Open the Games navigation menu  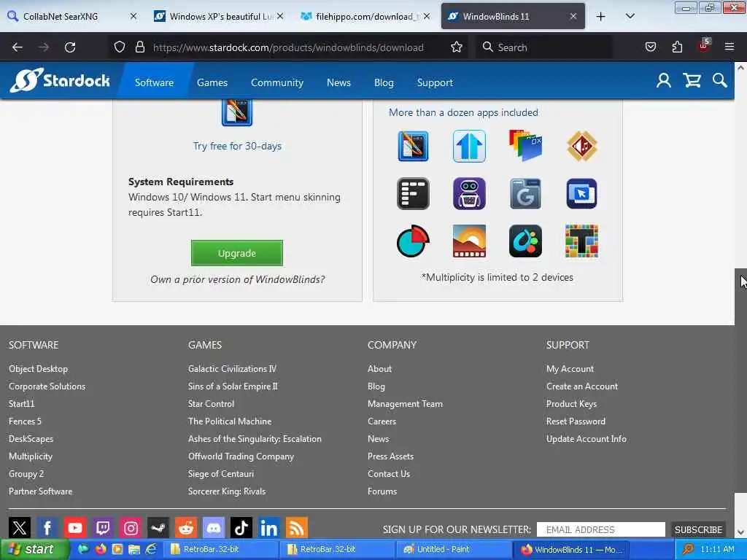coord(212,82)
